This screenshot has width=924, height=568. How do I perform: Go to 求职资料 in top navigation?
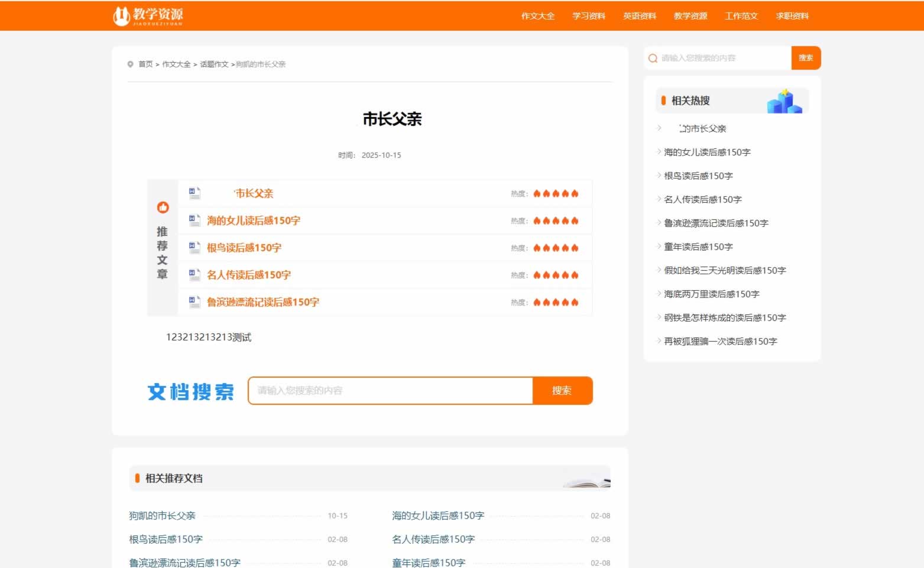coord(792,17)
